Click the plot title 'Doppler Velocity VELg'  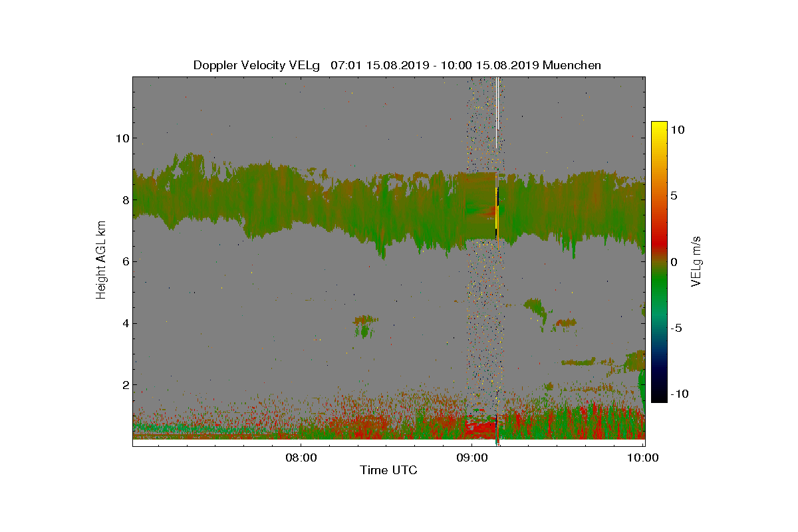[256, 65]
